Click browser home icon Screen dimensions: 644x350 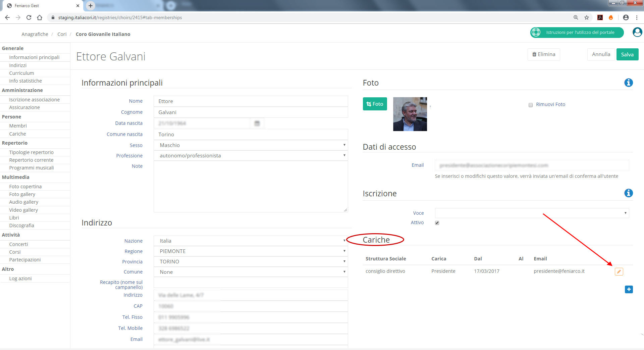(40, 17)
